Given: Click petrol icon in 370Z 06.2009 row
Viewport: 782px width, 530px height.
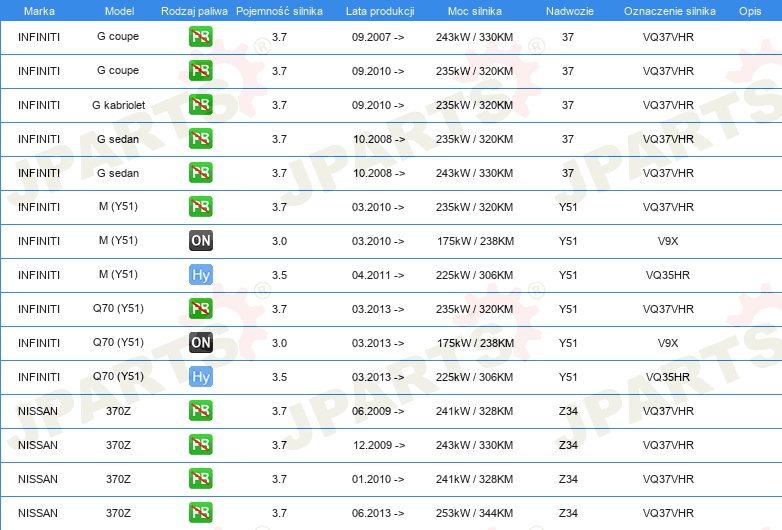Looking at the screenshot, I should (200, 410).
